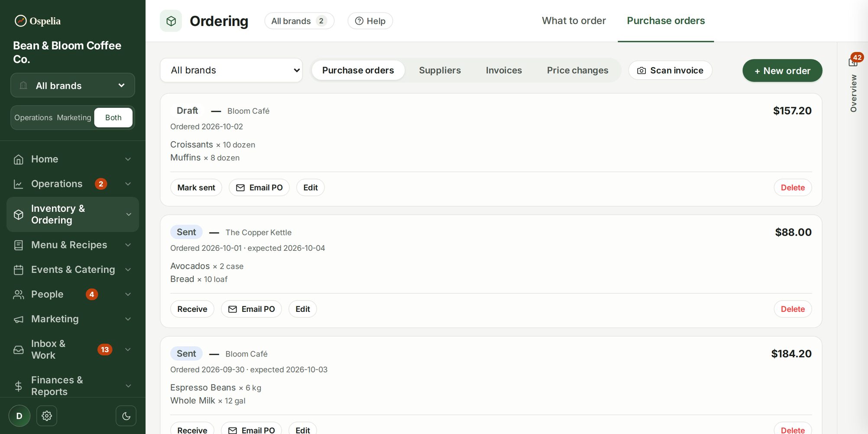The image size is (868, 434).
Task: Open the All brands filter combo box
Action: pos(231,70)
